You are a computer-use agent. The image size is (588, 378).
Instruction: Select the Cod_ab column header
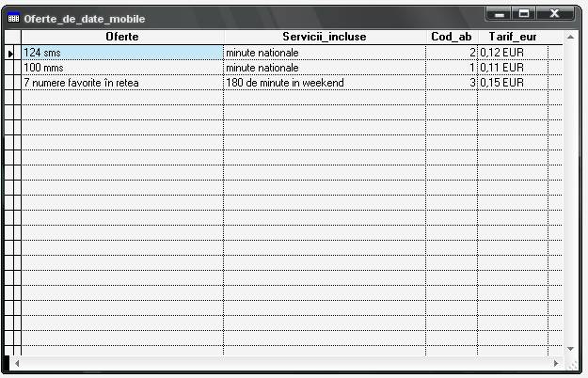tap(451, 37)
